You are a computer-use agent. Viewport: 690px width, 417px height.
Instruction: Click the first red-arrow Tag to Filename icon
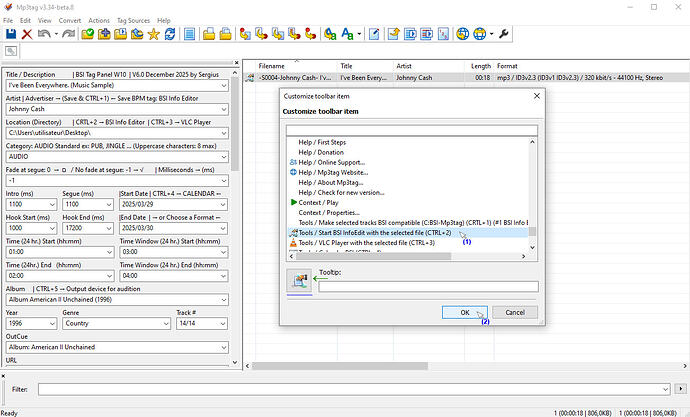245,34
